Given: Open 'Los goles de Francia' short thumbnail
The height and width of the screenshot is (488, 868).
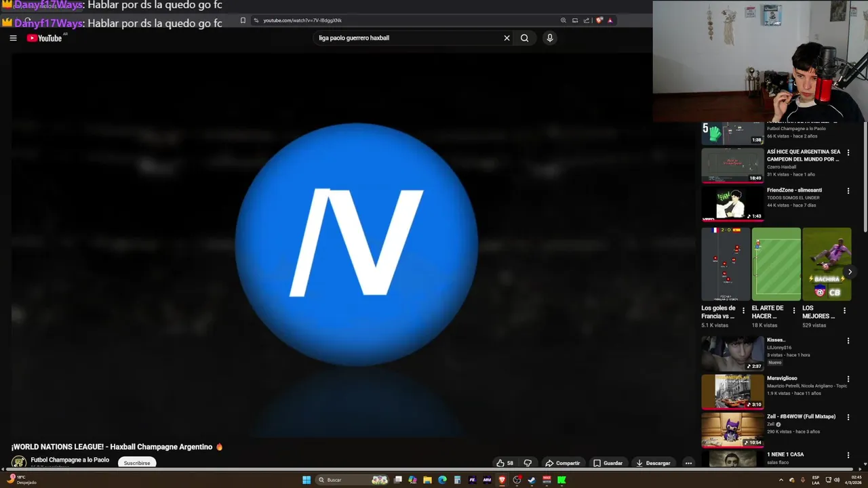Looking at the screenshot, I should pyautogui.click(x=726, y=264).
